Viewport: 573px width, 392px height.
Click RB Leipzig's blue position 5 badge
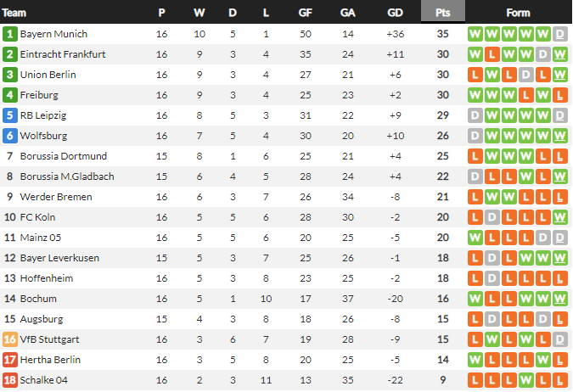10,115
